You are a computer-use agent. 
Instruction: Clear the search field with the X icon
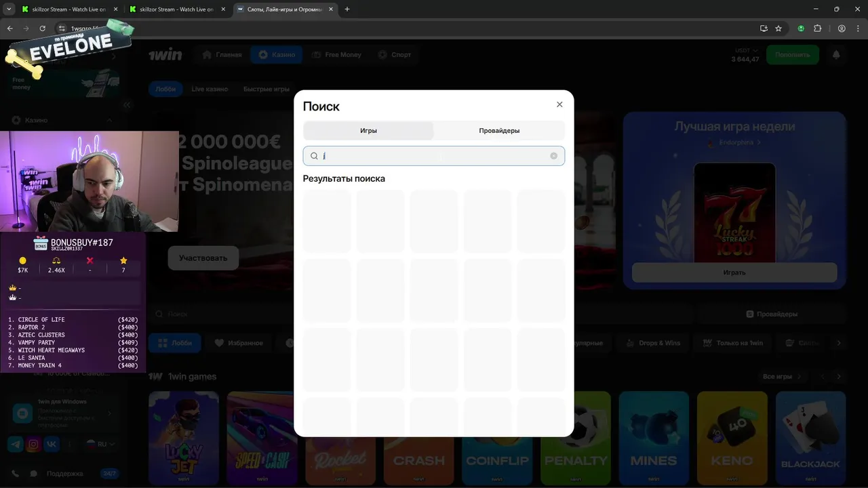point(554,156)
